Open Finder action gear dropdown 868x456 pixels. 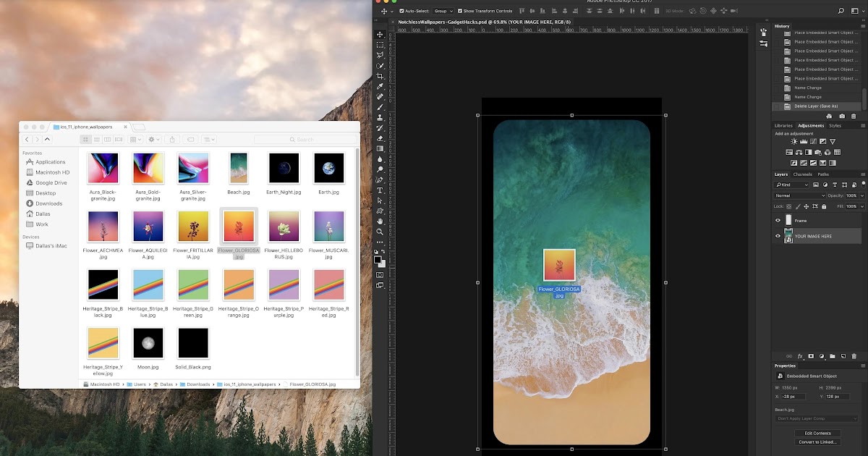click(x=154, y=139)
